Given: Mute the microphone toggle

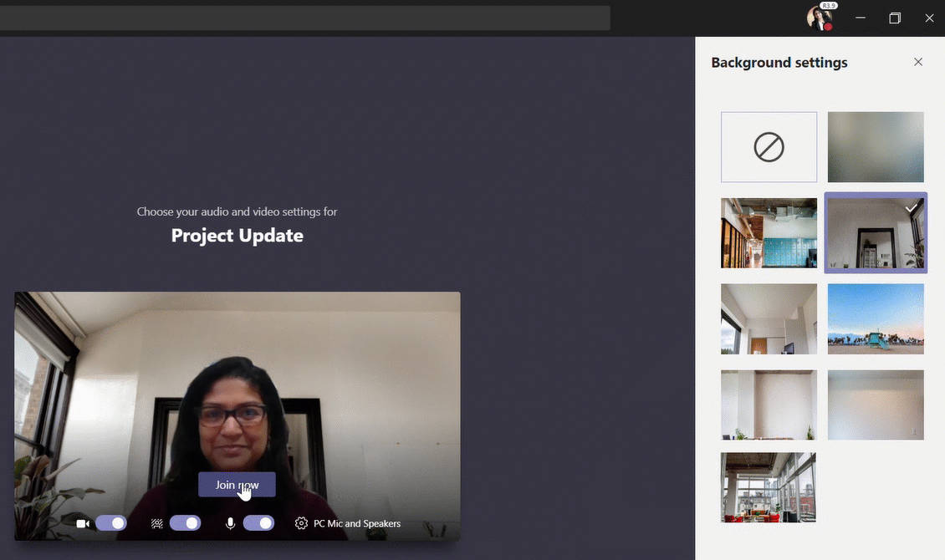Looking at the screenshot, I should click(258, 523).
